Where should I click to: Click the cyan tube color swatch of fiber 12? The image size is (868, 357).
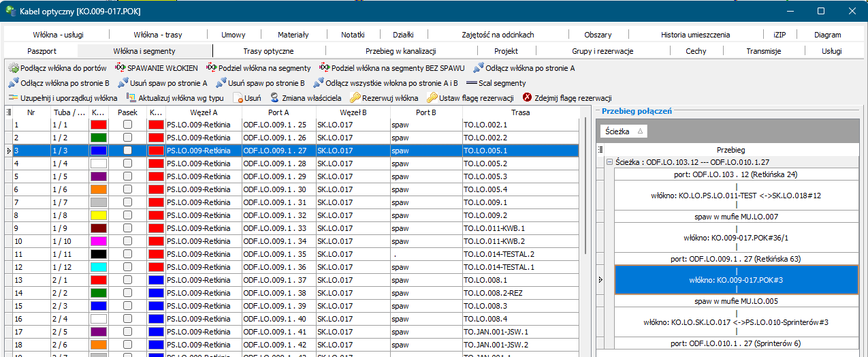[x=99, y=267]
